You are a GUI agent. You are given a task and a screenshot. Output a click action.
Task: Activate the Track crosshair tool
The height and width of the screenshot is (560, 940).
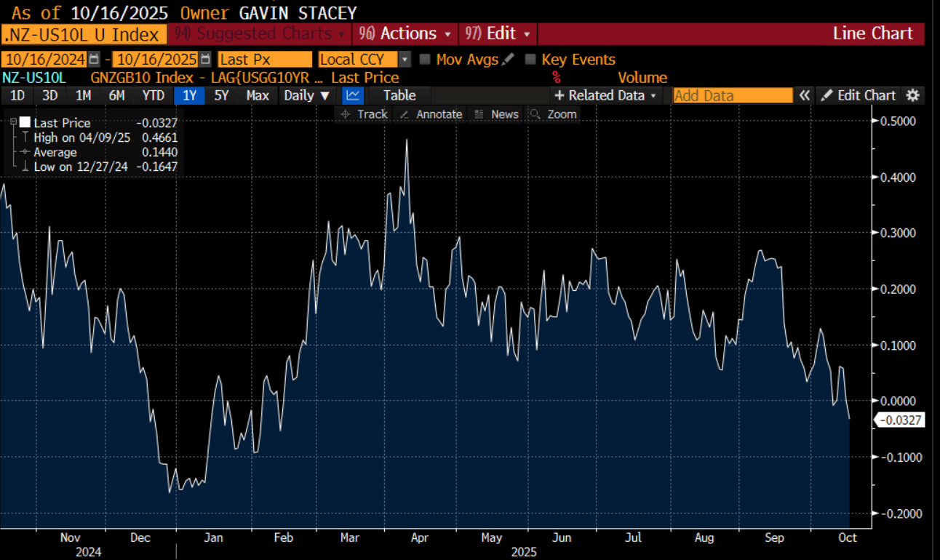(x=365, y=114)
